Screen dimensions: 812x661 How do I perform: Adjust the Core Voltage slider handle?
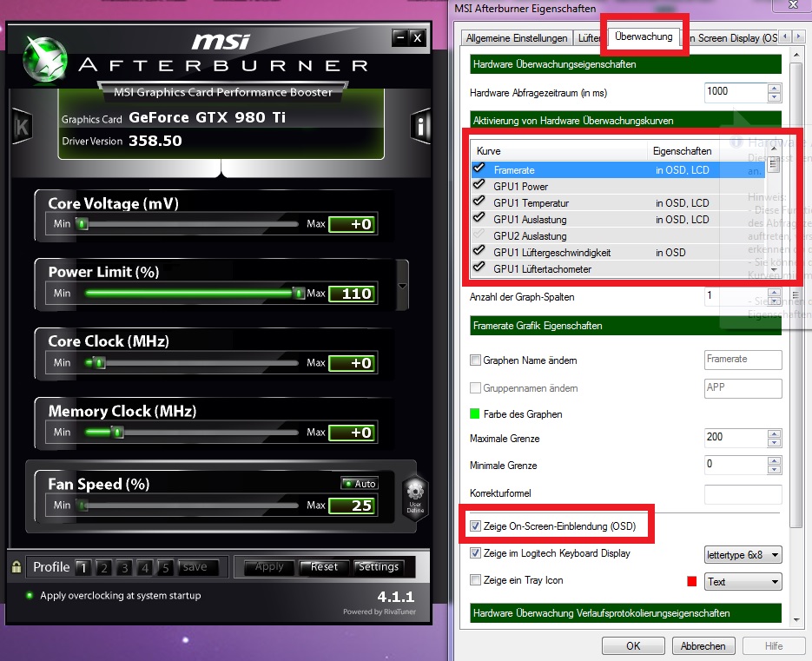click(82, 224)
